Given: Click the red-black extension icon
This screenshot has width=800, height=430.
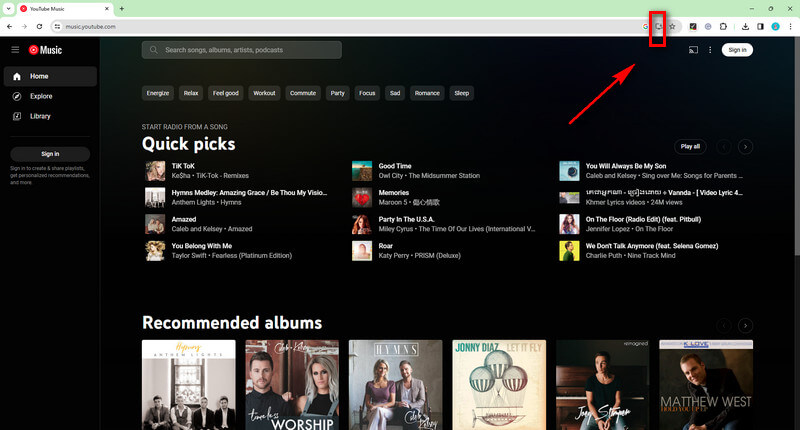Looking at the screenshot, I should point(693,27).
